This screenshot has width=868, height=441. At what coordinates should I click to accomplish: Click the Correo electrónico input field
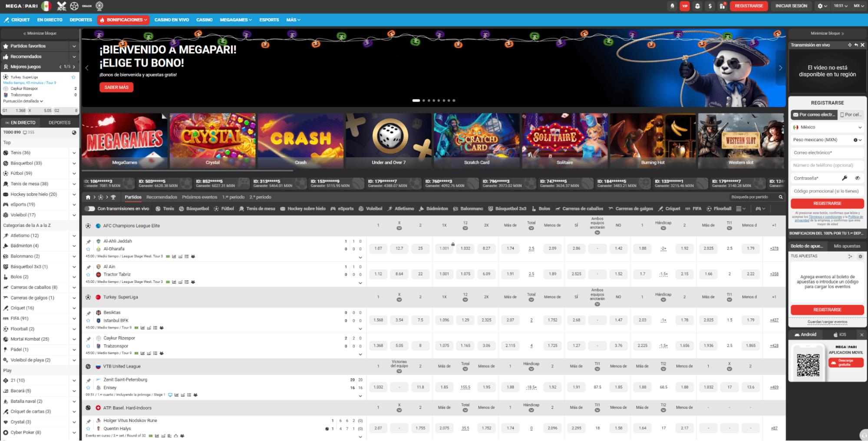pyautogui.click(x=827, y=153)
